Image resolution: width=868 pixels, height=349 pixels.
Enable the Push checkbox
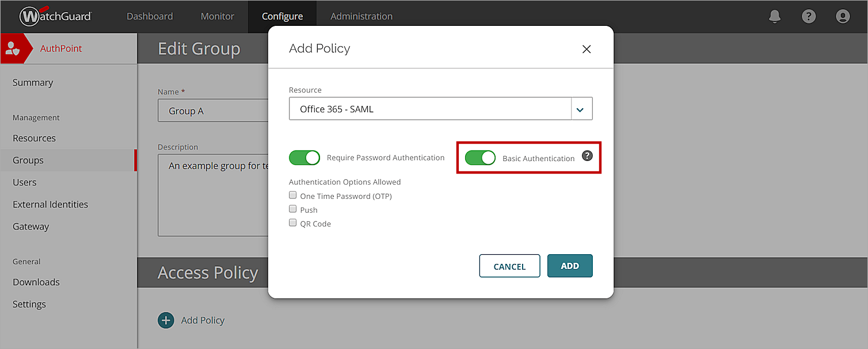293,209
